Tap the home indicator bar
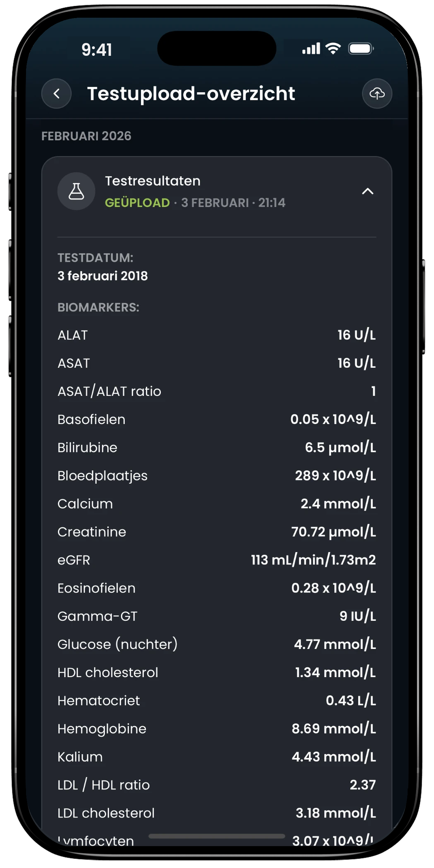Screen dimensions: 434x868 217,836
